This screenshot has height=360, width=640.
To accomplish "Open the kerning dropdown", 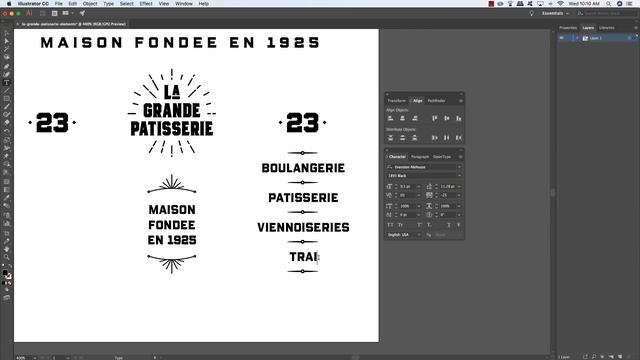I will coord(418,196).
